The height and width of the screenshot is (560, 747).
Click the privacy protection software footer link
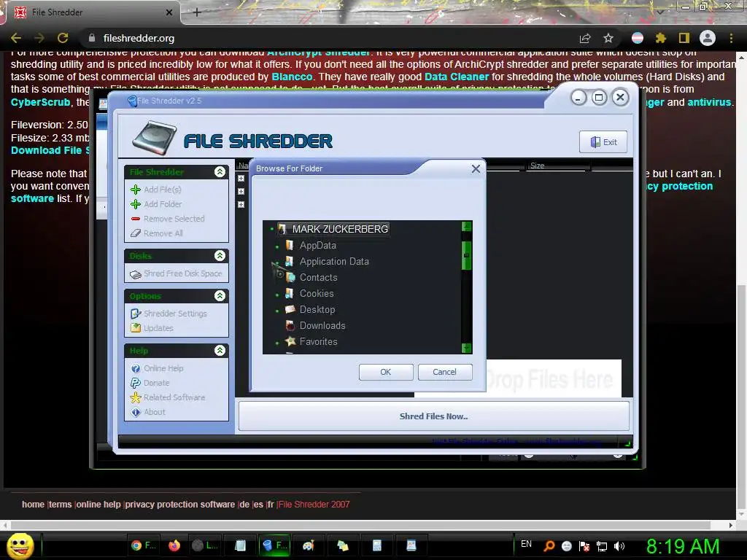(x=180, y=505)
